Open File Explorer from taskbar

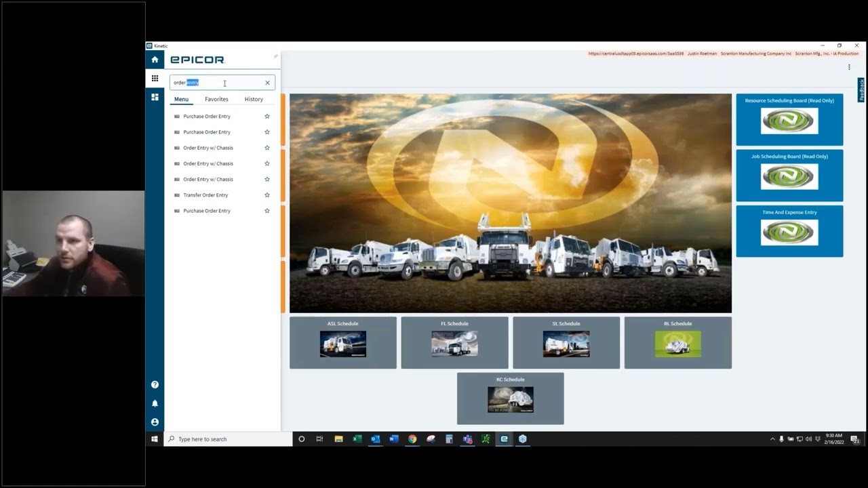pyautogui.click(x=338, y=439)
